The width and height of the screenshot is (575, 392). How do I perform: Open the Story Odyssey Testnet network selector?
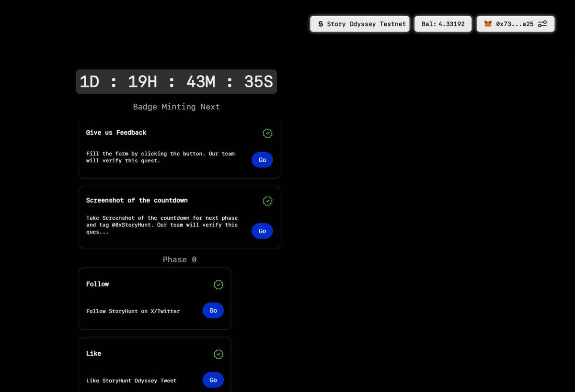pos(360,24)
